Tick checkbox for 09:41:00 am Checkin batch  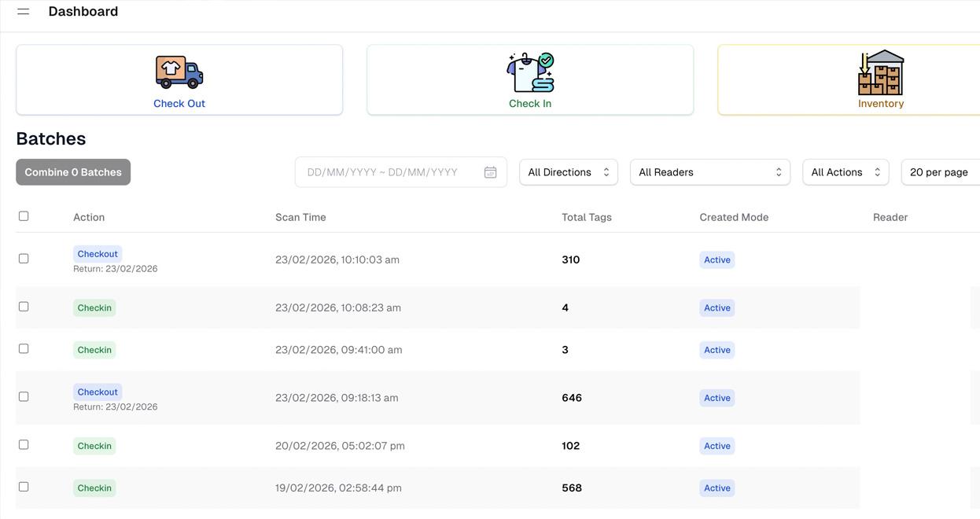click(x=24, y=349)
